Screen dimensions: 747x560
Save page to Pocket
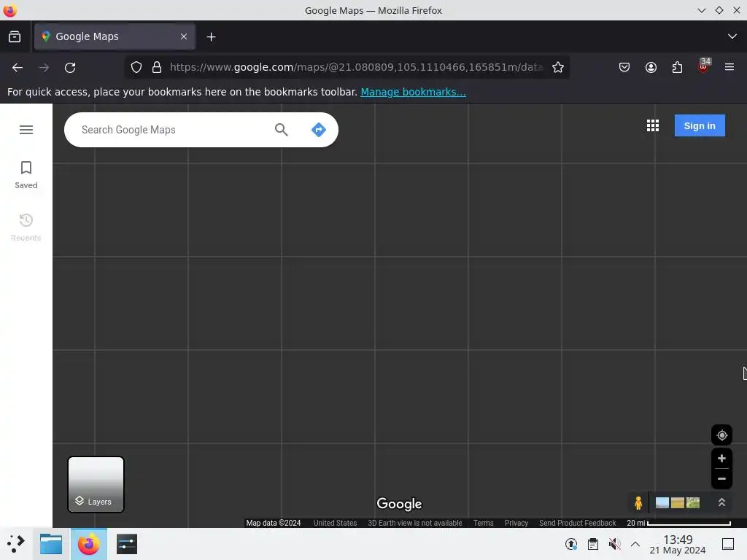coord(624,68)
